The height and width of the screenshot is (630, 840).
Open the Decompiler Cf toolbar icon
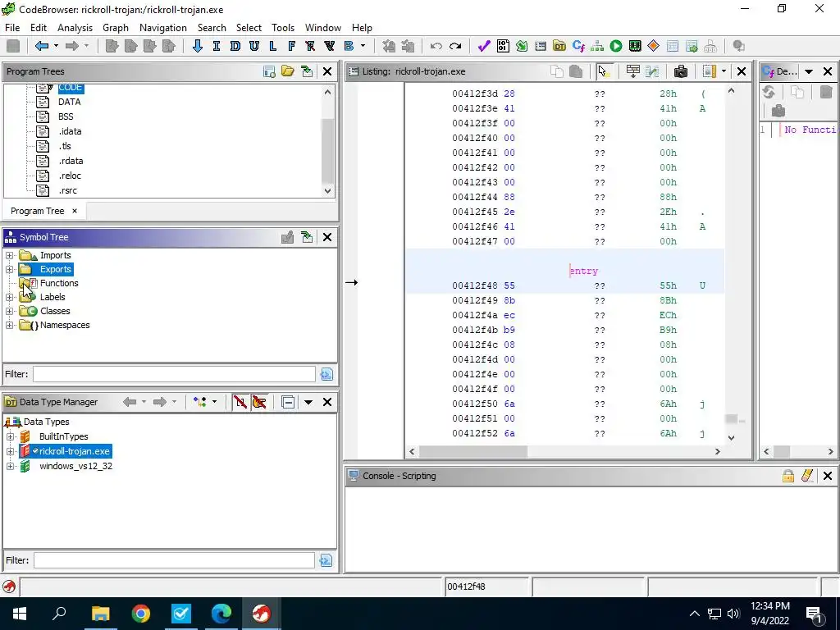[x=578, y=46]
